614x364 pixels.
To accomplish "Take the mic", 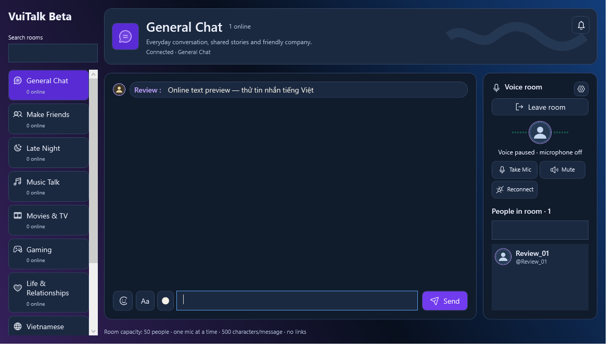I will coord(515,170).
